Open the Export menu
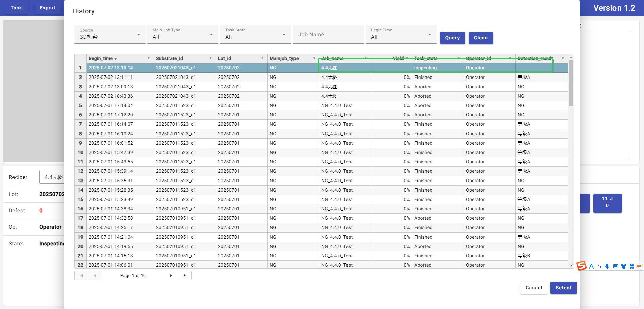The width and height of the screenshot is (644, 309). pyautogui.click(x=48, y=8)
